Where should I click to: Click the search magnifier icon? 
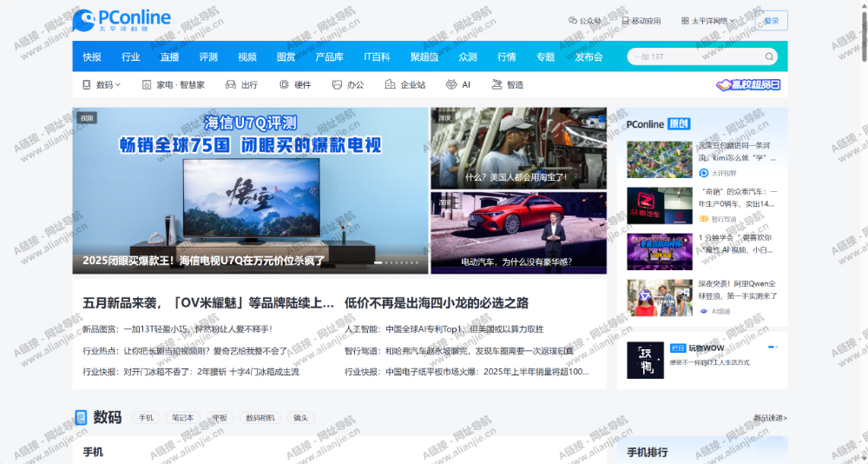(769, 56)
